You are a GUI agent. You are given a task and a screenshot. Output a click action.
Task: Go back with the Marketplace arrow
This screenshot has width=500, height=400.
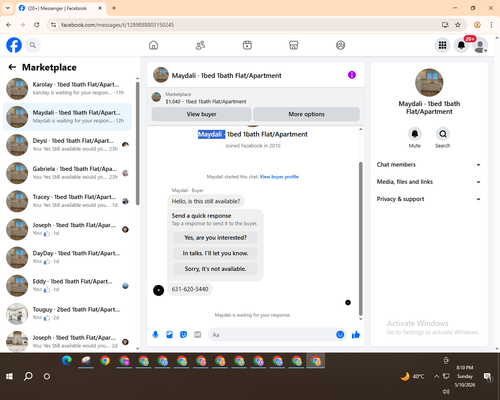[12, 67]
